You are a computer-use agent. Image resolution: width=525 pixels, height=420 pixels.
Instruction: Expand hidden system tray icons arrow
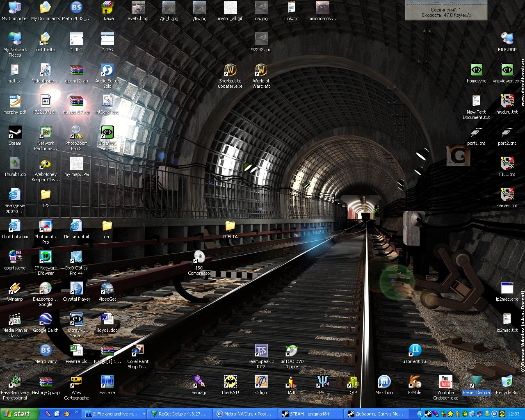click(420, 414)
